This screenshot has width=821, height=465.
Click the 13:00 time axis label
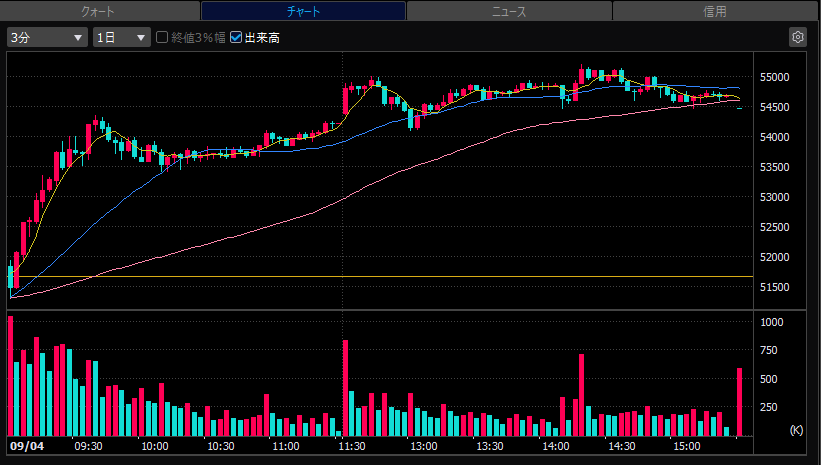click(424, 446)
